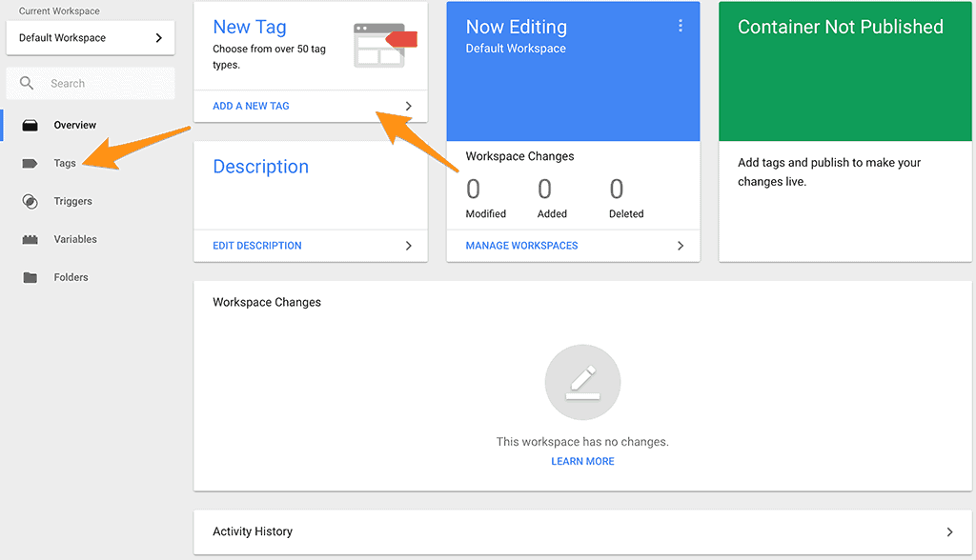Select the Overview briefcase icon
Image resolution: width=976 pixels, height=560 pixels.
point(30,125)
